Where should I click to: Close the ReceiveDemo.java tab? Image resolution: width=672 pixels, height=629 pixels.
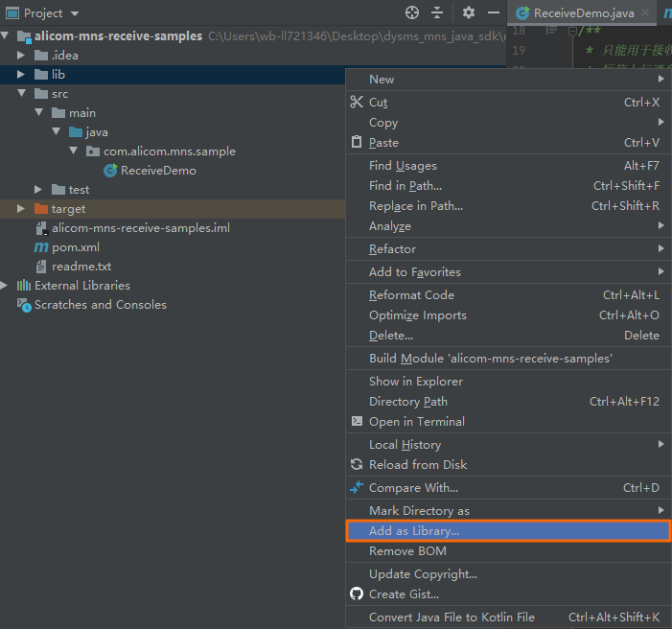(x=645, y=12)
